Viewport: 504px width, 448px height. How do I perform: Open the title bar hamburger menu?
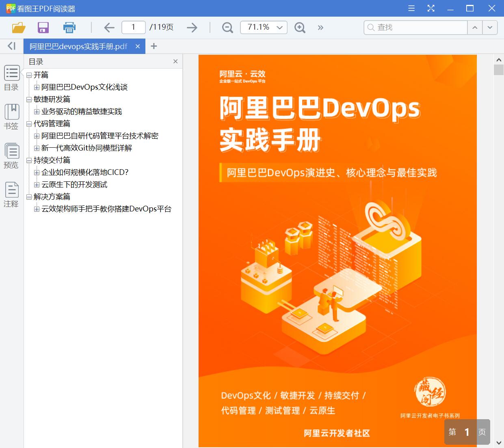(x=411, y=8)
